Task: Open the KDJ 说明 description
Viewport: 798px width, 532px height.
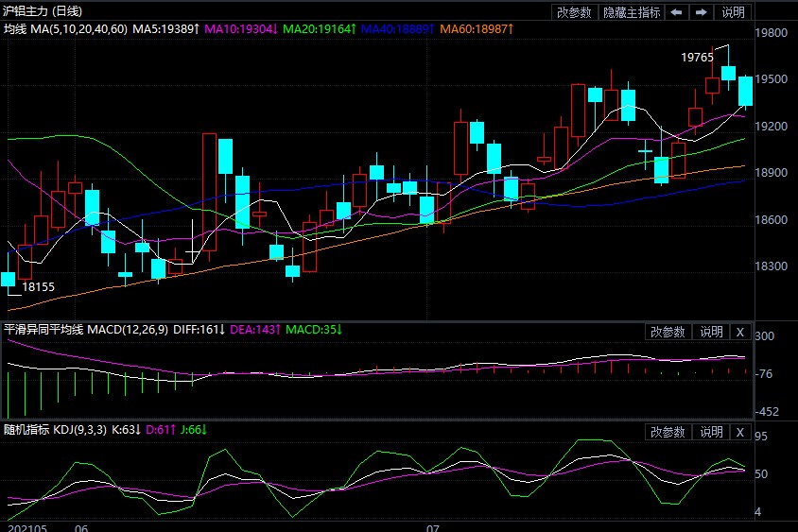Action: point(710,432)
